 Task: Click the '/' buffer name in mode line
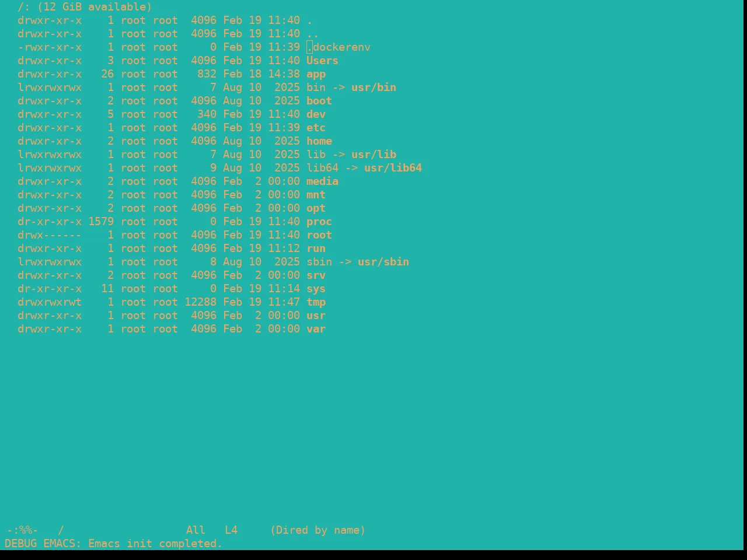point(61,530)
